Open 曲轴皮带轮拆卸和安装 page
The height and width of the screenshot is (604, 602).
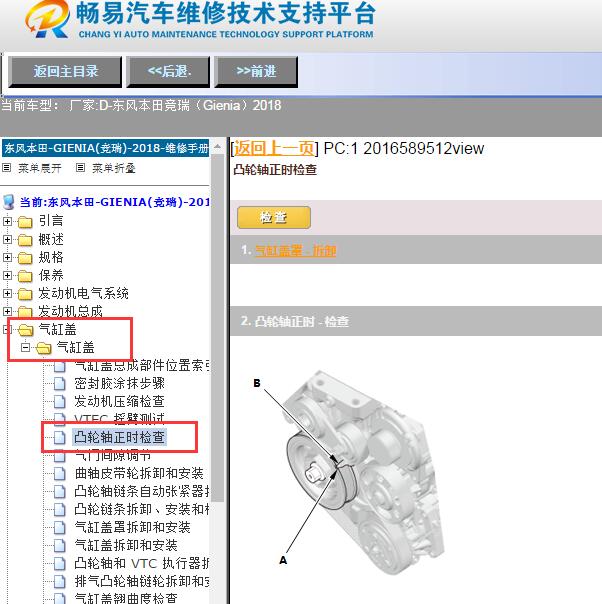(x=139, y=473)
